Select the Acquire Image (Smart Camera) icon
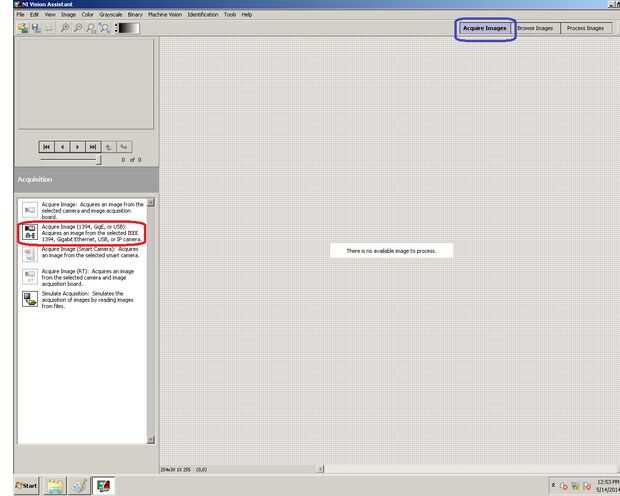The width and height of the screenshot is (620, 496). [30, 254]
